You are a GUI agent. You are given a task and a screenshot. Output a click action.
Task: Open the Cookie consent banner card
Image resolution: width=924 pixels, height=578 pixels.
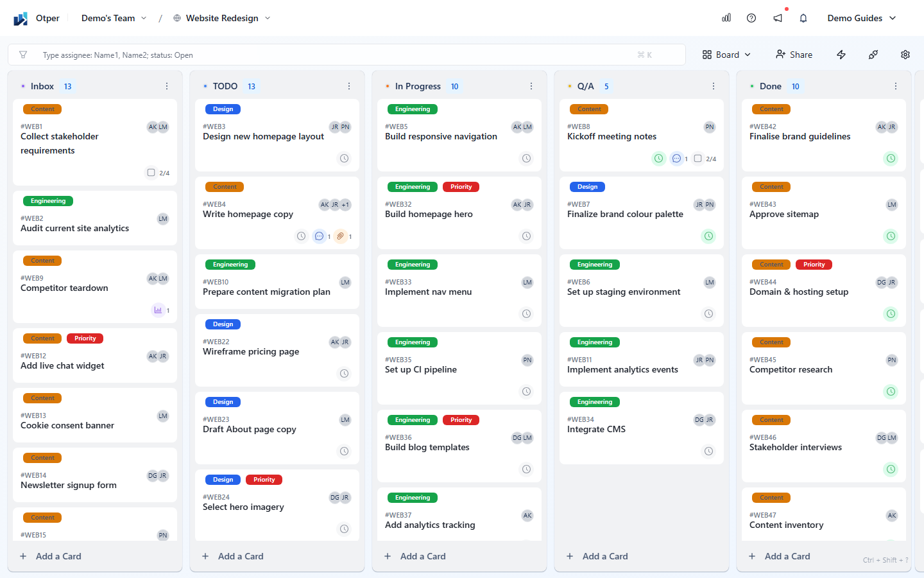point(95,415)
